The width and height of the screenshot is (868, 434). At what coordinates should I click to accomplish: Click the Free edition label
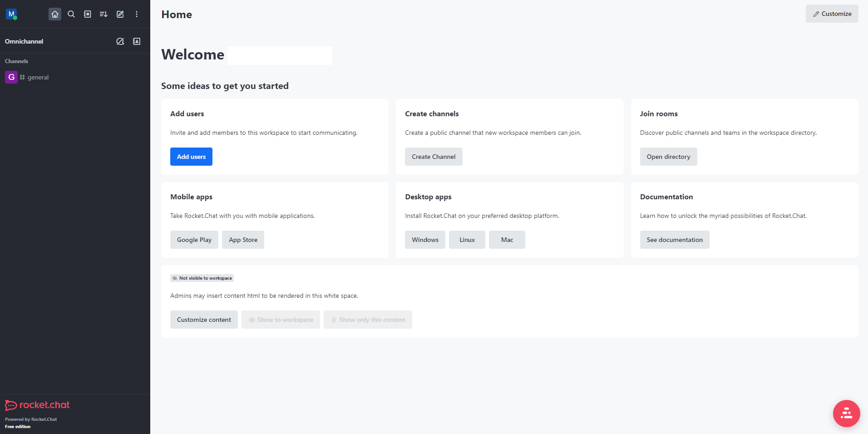(x=18, y=427)
